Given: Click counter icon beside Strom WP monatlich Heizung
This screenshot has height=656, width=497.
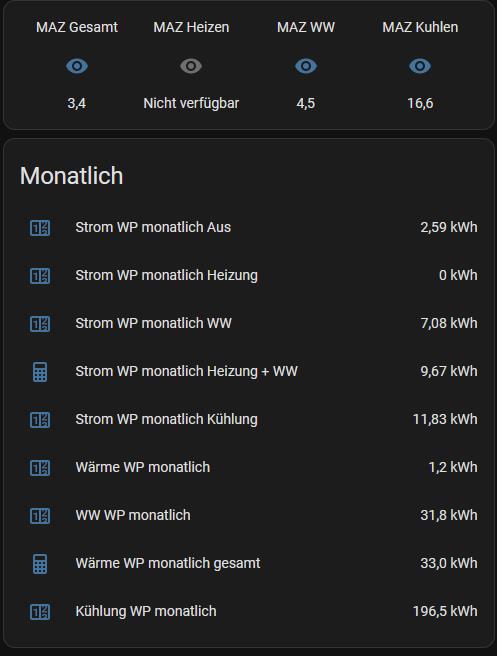Looking at the screenshot, I should [x=40, y=276].
